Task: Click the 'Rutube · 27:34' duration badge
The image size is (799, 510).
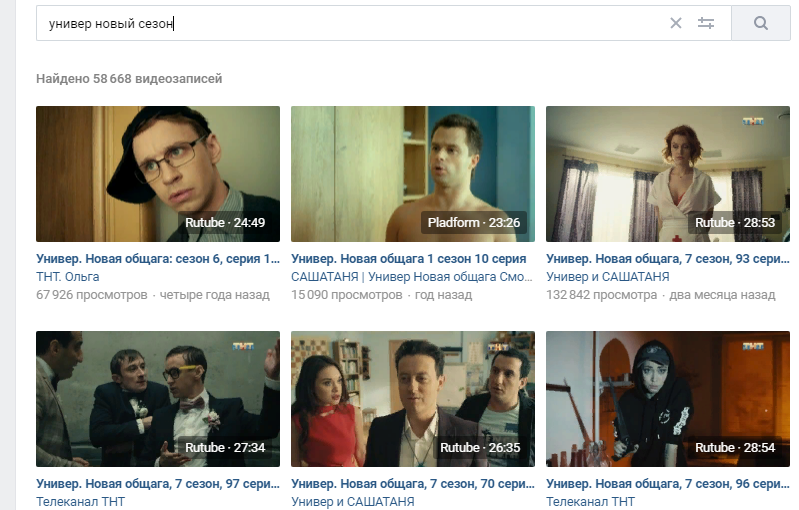Action: [225, 448]
